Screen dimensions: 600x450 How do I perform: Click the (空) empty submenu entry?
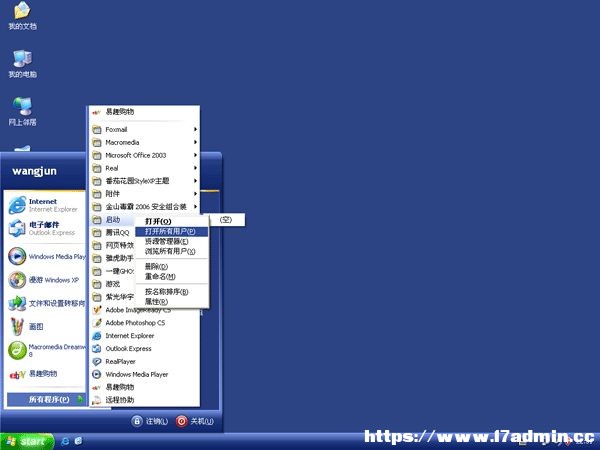(x=226, y=220)
